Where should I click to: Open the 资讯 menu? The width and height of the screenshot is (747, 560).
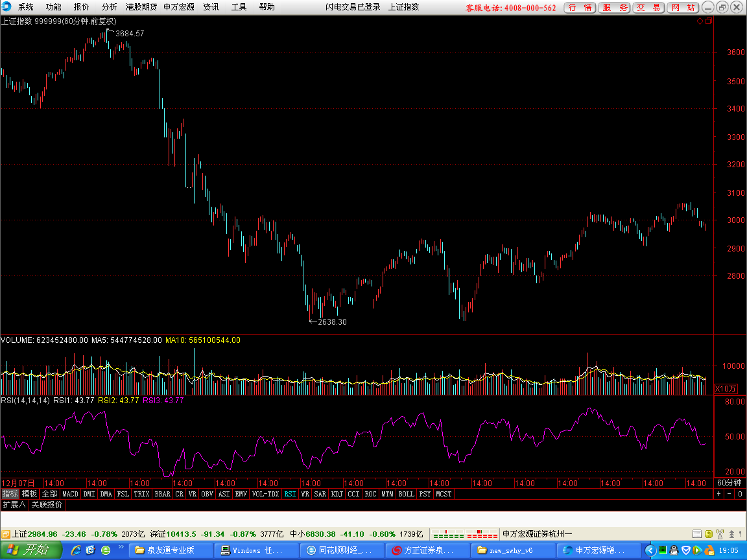tap(211, 6)
